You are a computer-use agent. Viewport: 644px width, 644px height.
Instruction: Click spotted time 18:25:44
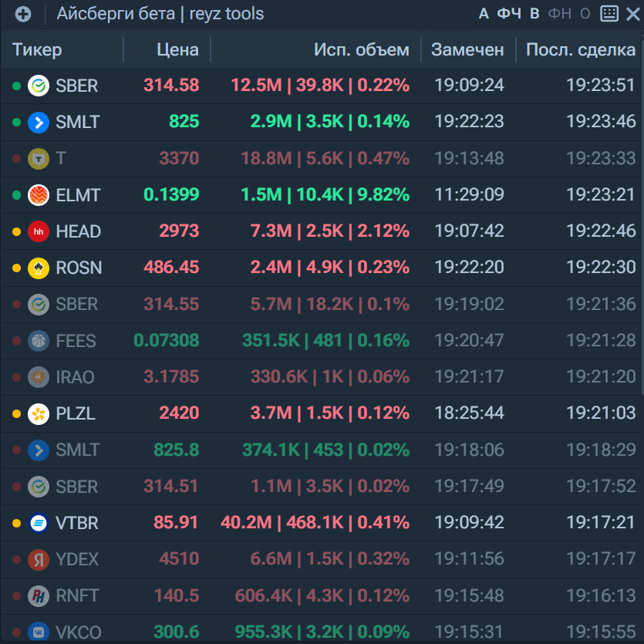[x=470, y=413]
